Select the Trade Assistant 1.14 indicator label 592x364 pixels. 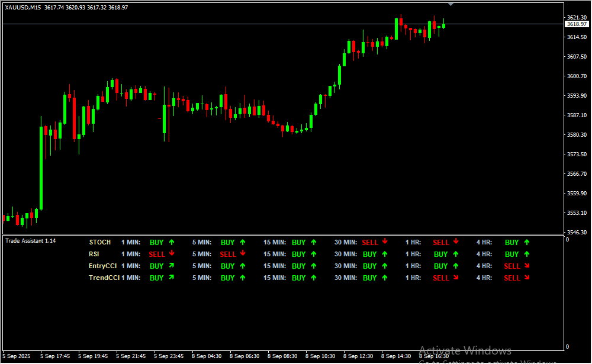[x=30, y=241]
